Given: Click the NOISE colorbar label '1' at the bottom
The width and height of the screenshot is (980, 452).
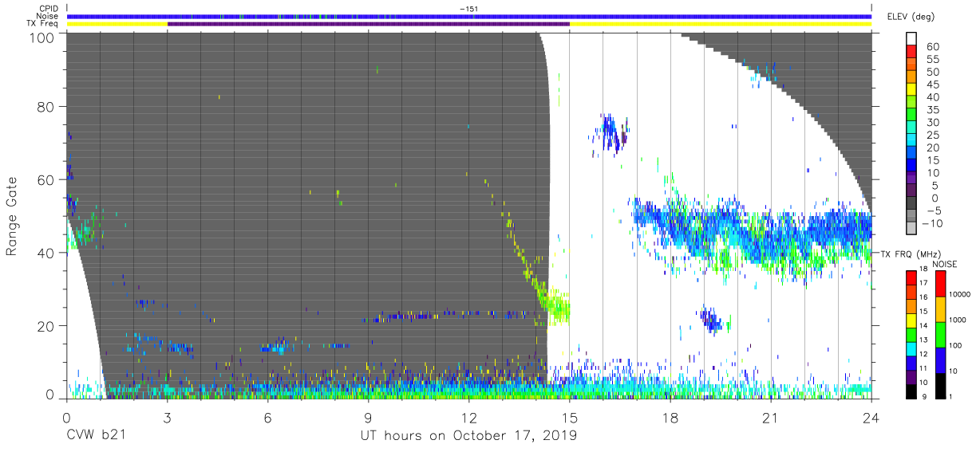Looking at the screenshot, I should [x=952, y=397].
